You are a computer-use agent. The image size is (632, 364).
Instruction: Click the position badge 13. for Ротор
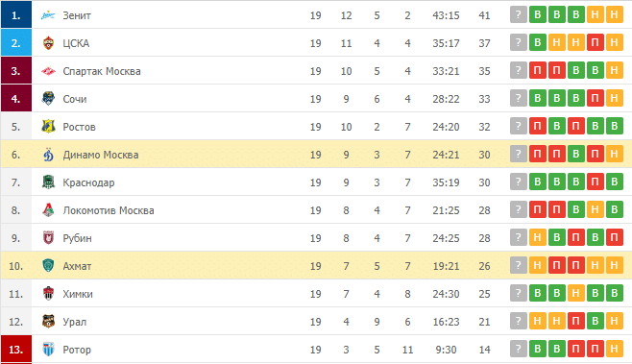pyautogui.click(x=16, y=349)
